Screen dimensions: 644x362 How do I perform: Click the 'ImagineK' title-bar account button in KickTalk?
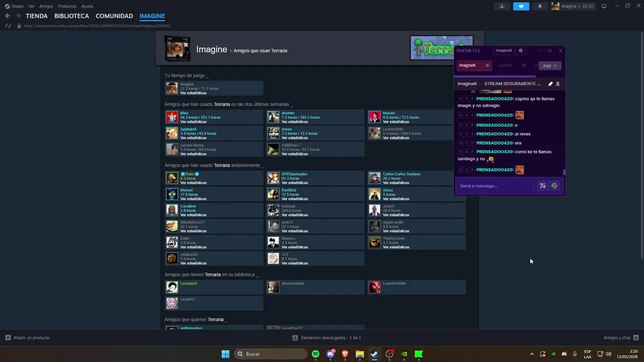504,50
